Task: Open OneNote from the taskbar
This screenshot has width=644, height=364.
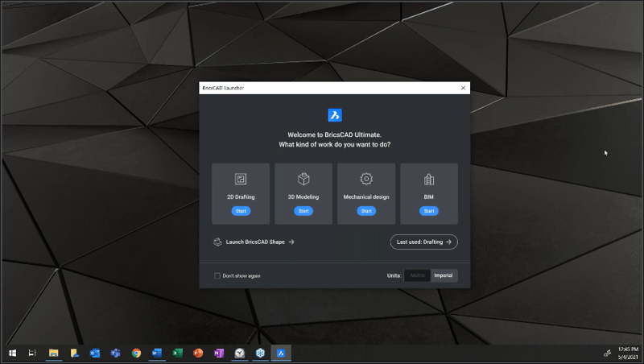Action: 219,353
